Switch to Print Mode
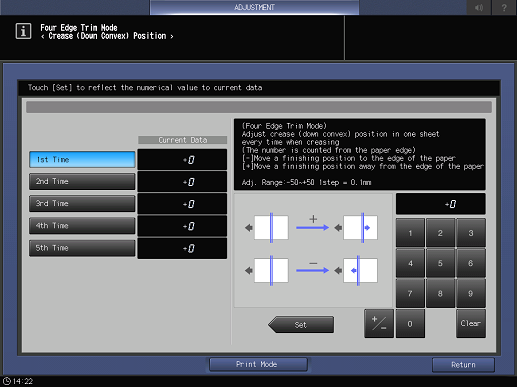This screenshot has height=387, width=517. tap(258, 364)
